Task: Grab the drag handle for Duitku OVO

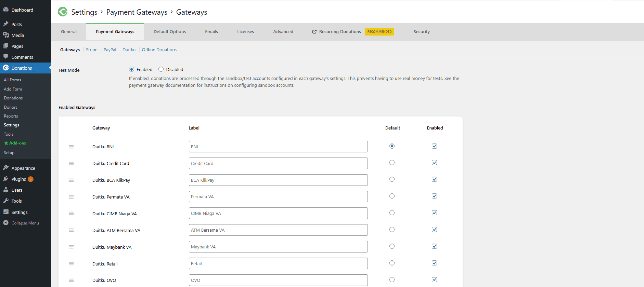Action: [71, 280]
